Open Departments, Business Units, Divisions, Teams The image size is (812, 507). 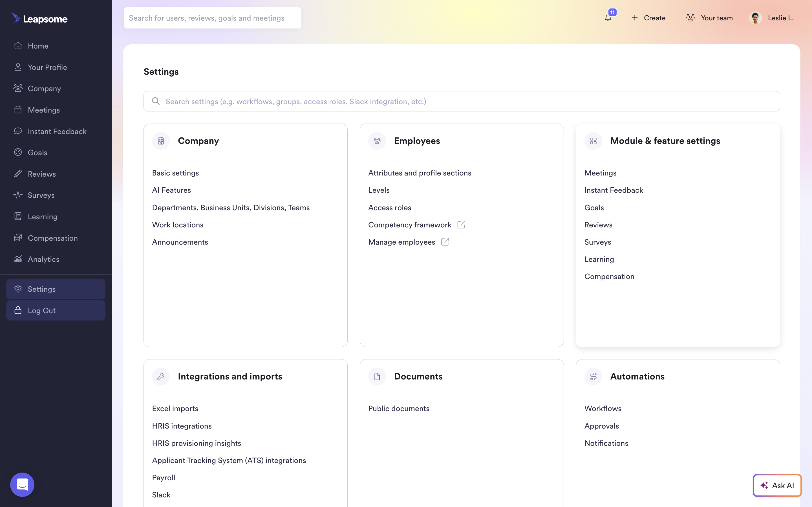231,208
